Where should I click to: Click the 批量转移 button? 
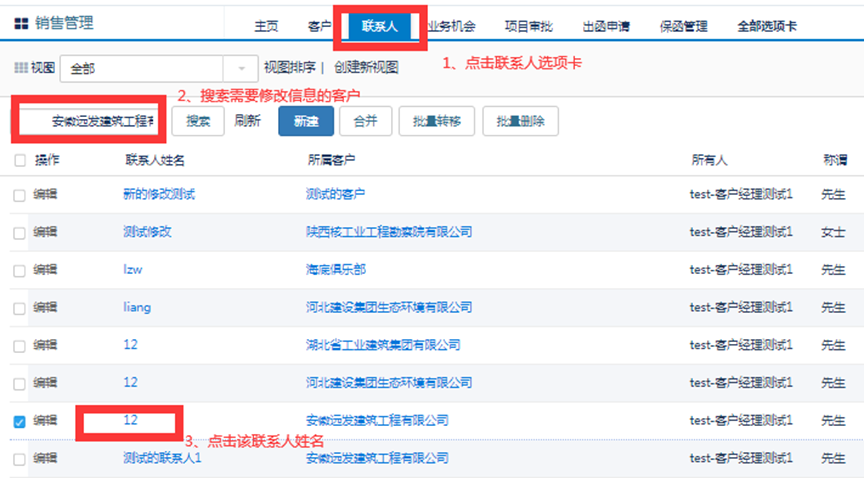pyautogui.click(x=436, y=121)
